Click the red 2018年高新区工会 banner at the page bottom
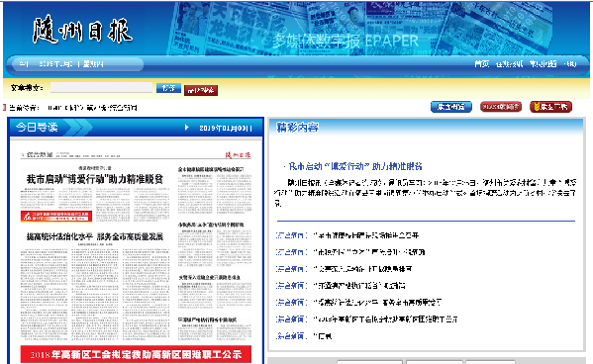The width and height of the screenshot is (593, 364). (x=136, y=354)
